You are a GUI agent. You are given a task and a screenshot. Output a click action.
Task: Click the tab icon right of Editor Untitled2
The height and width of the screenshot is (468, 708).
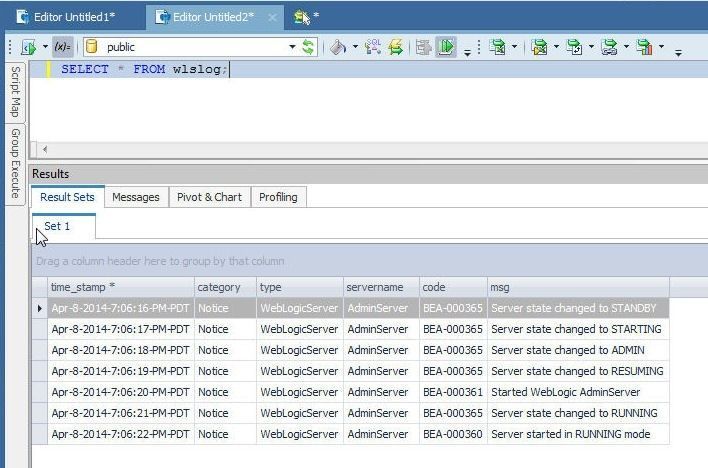pyautogui.click(x=300, y=17)
